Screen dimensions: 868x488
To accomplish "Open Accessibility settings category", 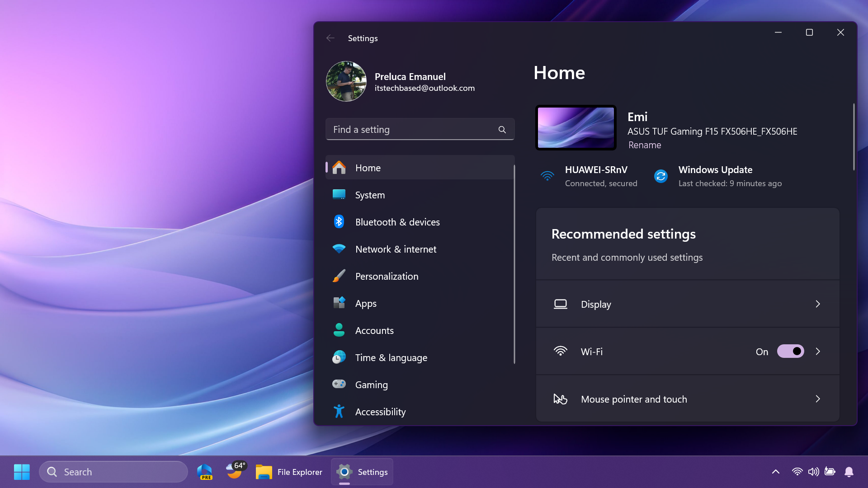I will click(x=420, y=412).
